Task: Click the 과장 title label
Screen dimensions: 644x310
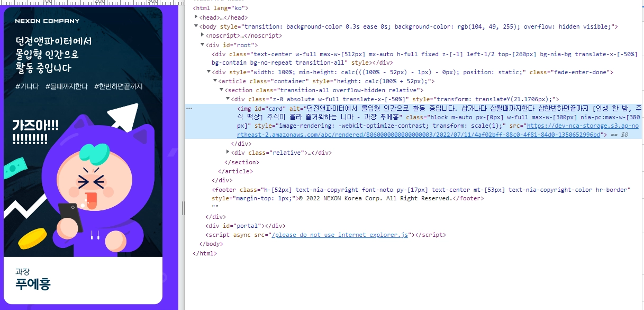Action: (22, 272)
